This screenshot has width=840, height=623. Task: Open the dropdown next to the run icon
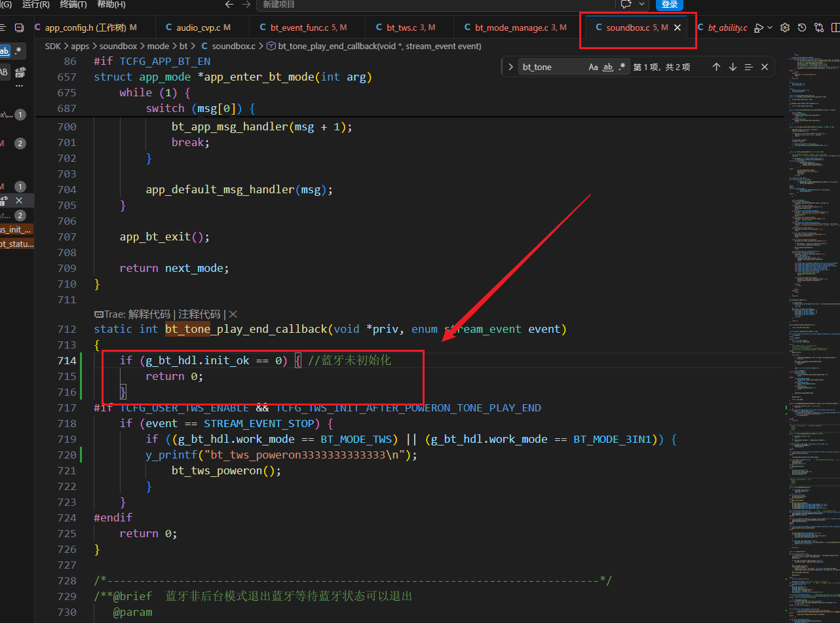[770, 28]
